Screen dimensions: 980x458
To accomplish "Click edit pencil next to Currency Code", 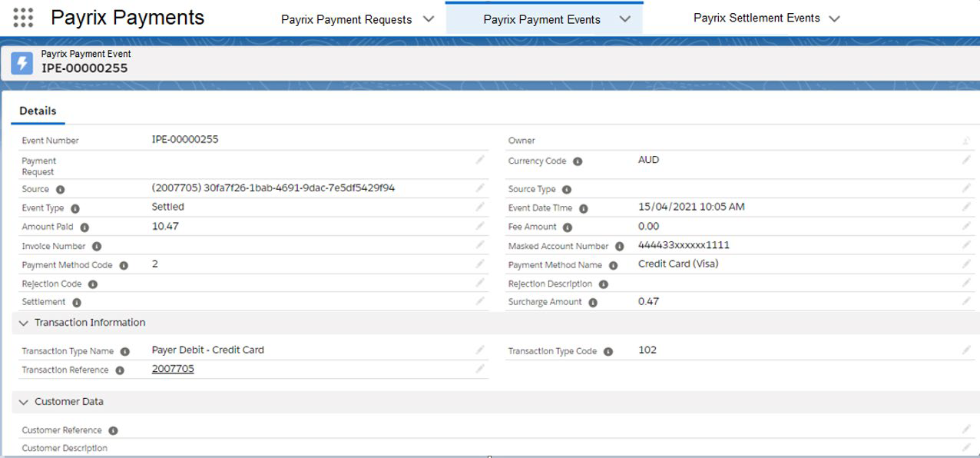I will 966,160.
